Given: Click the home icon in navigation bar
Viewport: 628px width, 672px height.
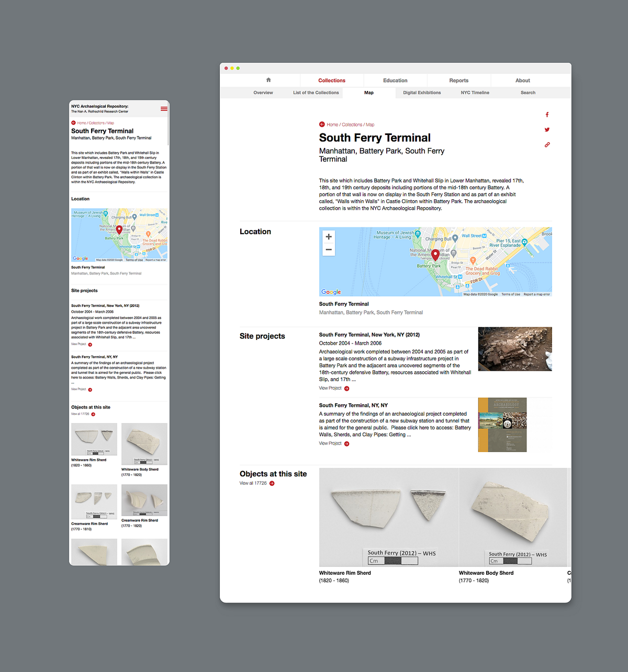Looking at the screenshot, I should pos(268,80).
